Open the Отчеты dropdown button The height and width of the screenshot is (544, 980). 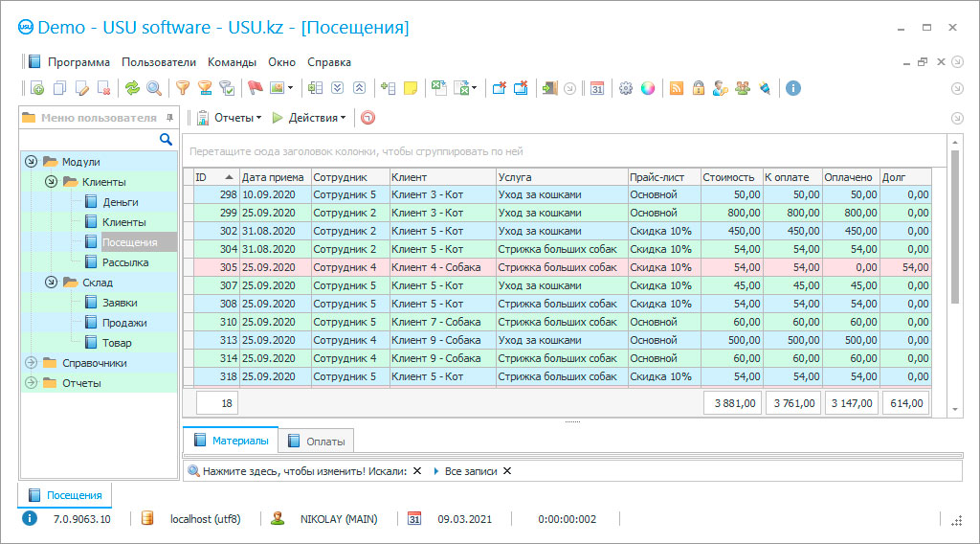pos(230,118)
